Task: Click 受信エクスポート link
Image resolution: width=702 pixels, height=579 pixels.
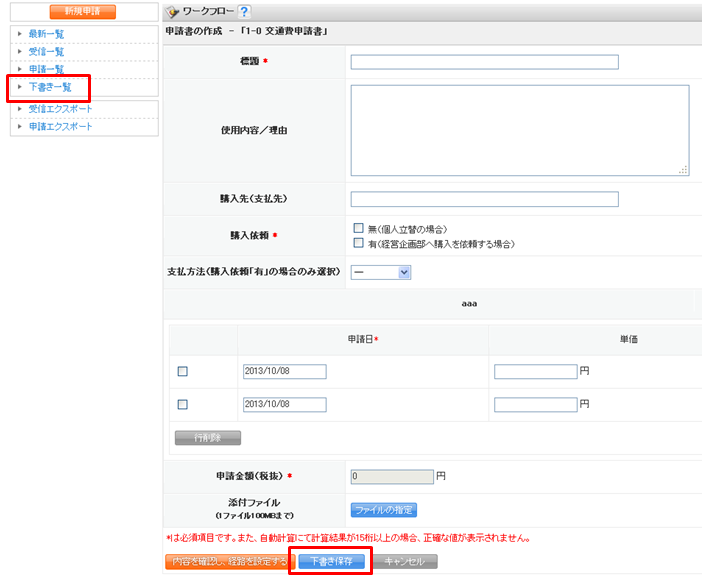Action: click(60, 108)
